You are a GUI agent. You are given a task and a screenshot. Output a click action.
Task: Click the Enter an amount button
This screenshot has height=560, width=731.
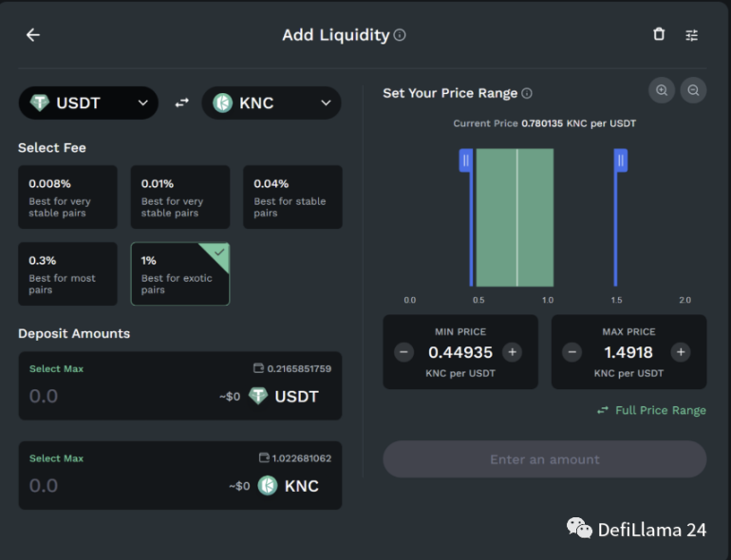tap(544, 459)
